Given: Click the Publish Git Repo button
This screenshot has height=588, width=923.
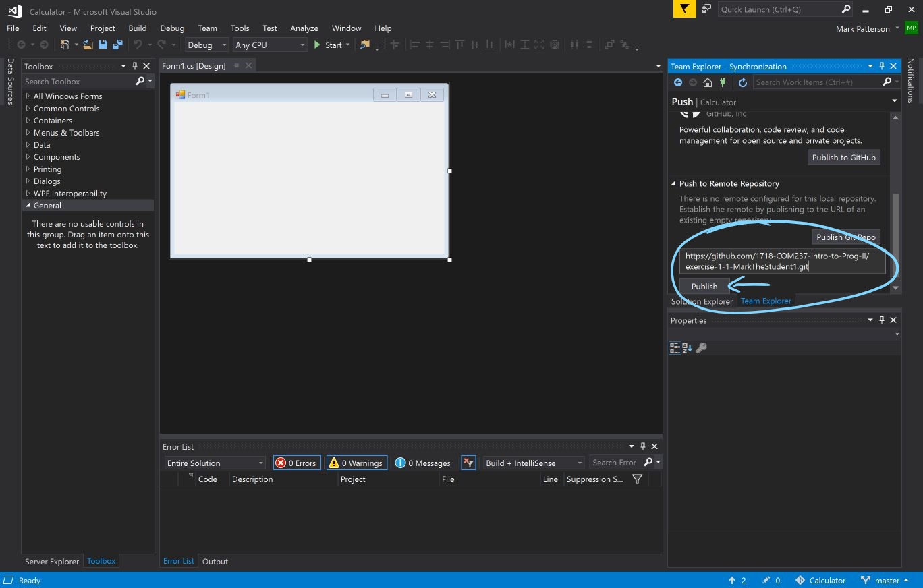Looking at the screenshot, I should pos(846,237).
